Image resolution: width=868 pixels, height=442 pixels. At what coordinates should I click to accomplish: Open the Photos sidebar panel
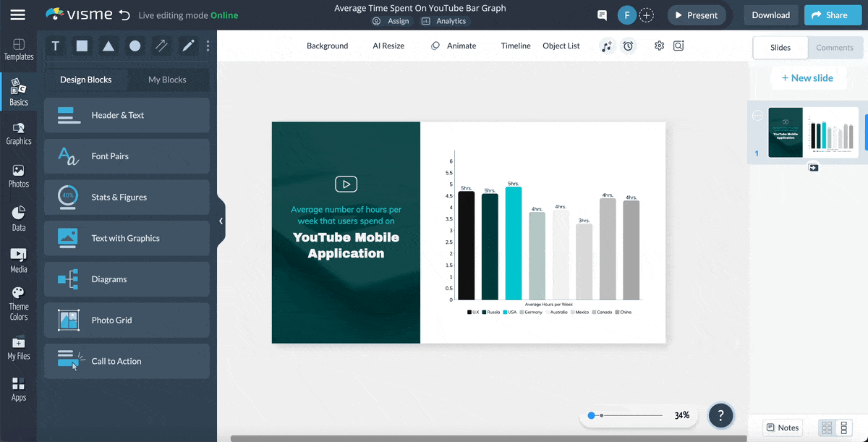point(18,176)
